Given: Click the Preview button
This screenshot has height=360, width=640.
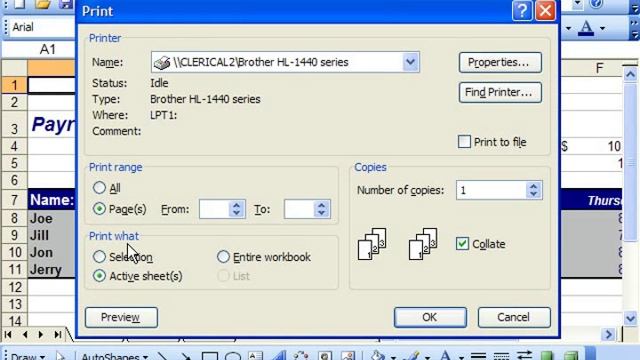Looking at the screenshot, I should tap(121, 317).
